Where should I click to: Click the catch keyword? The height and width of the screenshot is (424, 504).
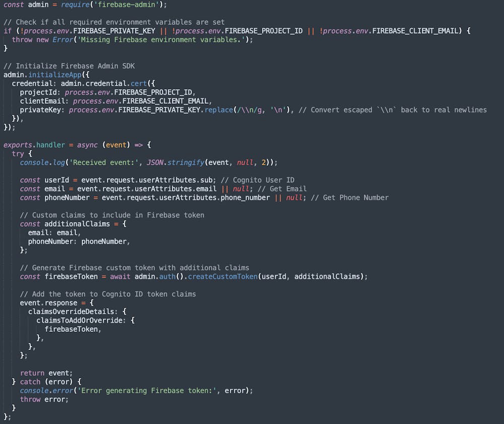click(30, 382)
